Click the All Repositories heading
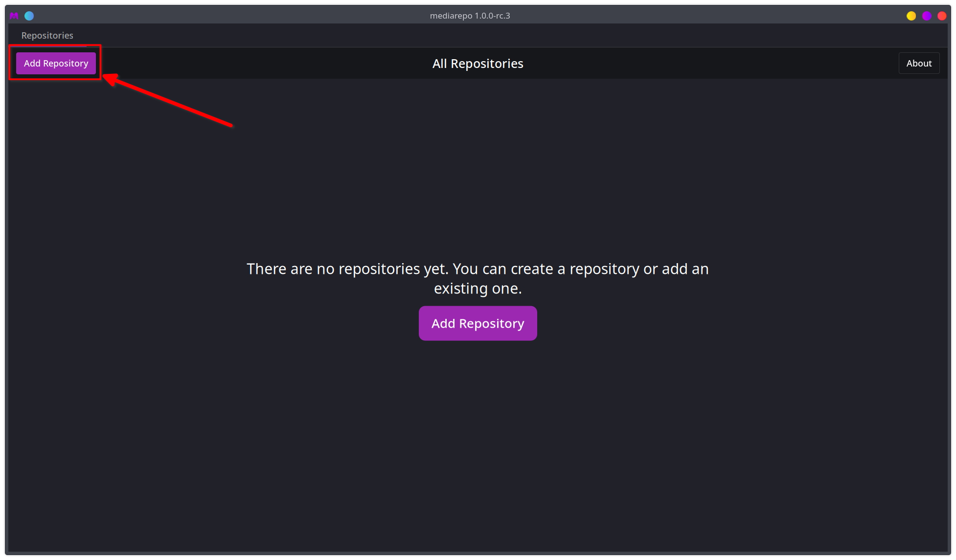The image size is (956, 560). [x=478, y=64]
